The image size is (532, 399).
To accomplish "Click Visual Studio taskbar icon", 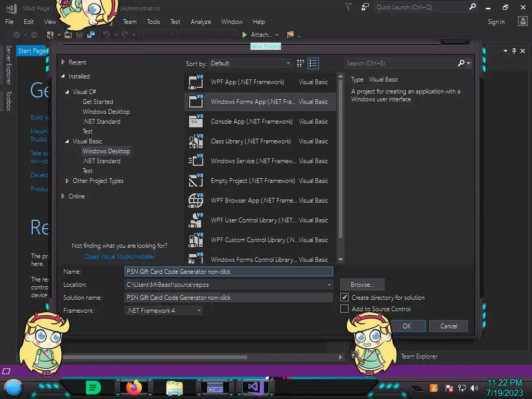I will (x=255, y=387).
